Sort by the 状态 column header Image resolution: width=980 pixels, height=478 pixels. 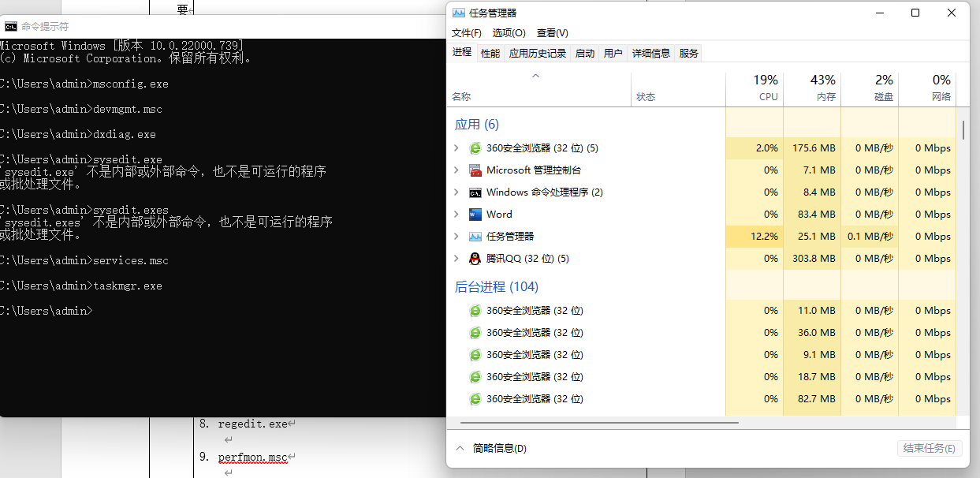[678, 88]
